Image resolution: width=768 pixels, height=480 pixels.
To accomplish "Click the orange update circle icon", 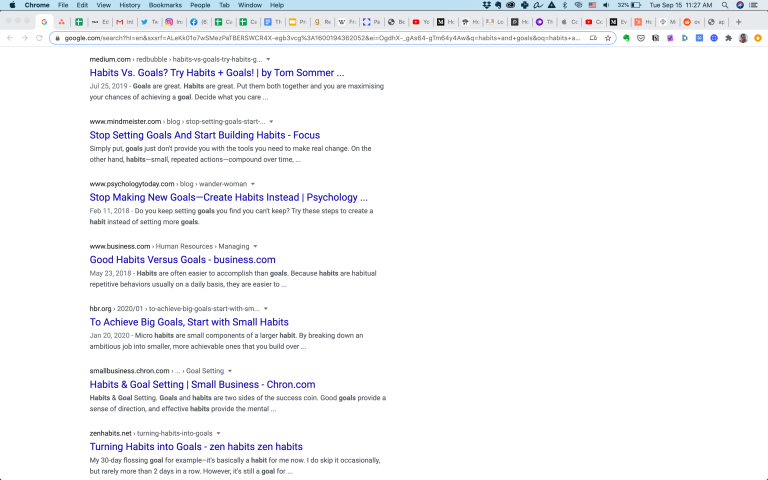I will (758, 38).
